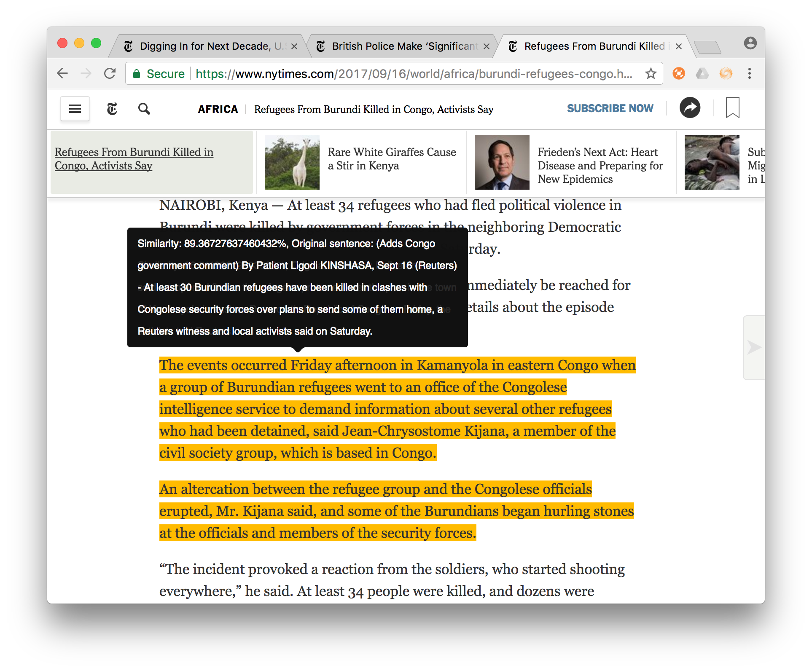Open the article search magnifier
Screen dimensions: 812x671
pyautogui.click(x=144, y=109)
